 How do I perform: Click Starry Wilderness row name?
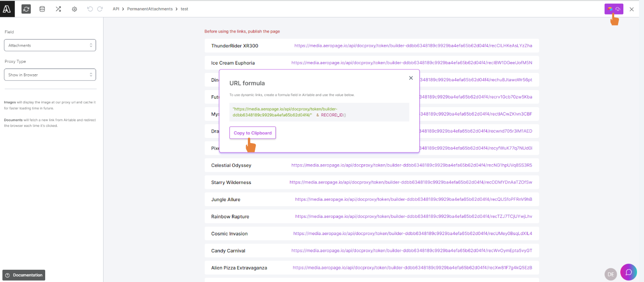pos(231,182)
